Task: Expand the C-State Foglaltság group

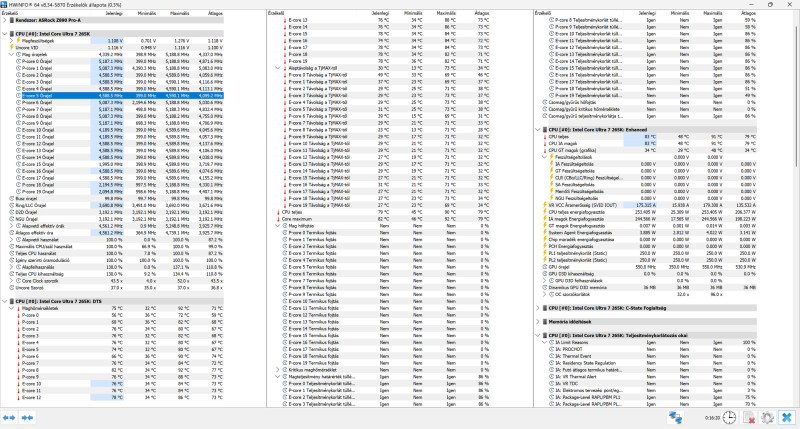Action: pos(538,308)
